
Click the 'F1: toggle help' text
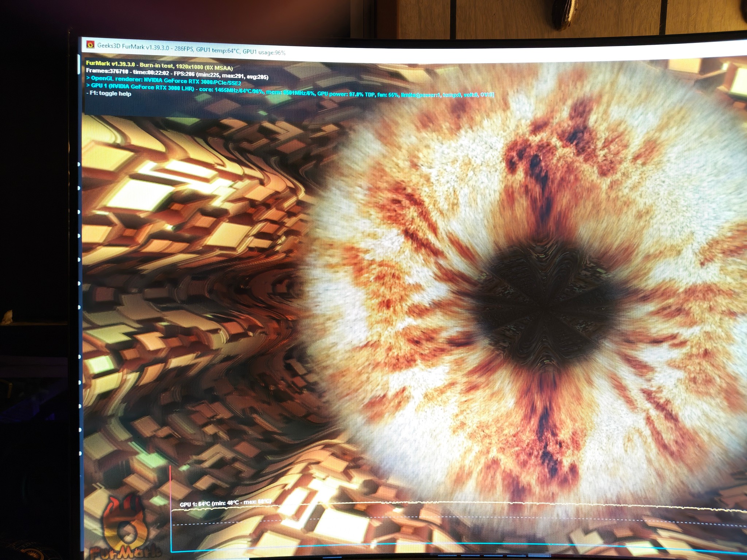(x=109, y=93)
